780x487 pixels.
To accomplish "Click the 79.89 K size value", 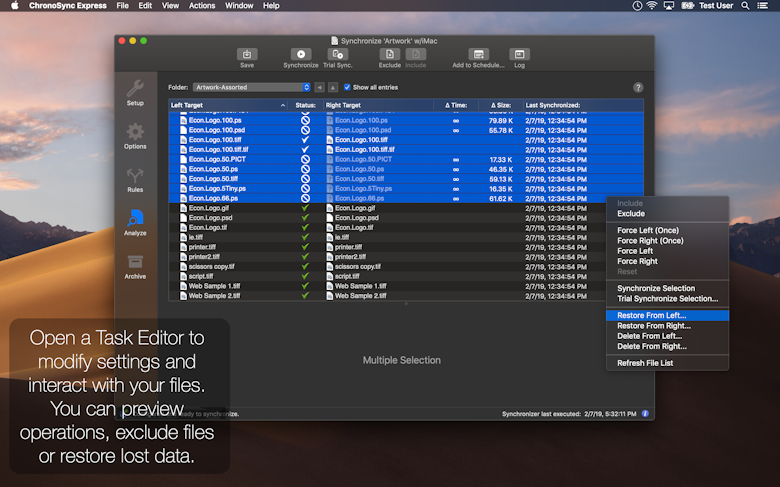I will pos(500,120).
